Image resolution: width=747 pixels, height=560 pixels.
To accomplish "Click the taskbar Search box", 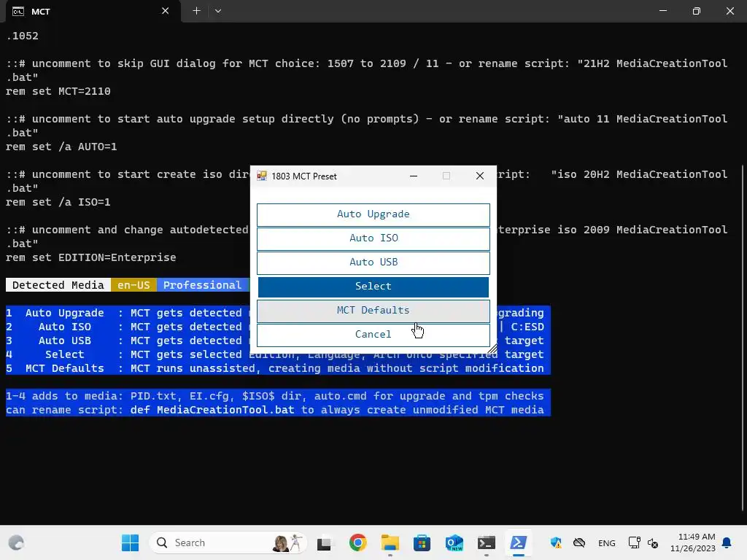I will (x=228, y=542).
